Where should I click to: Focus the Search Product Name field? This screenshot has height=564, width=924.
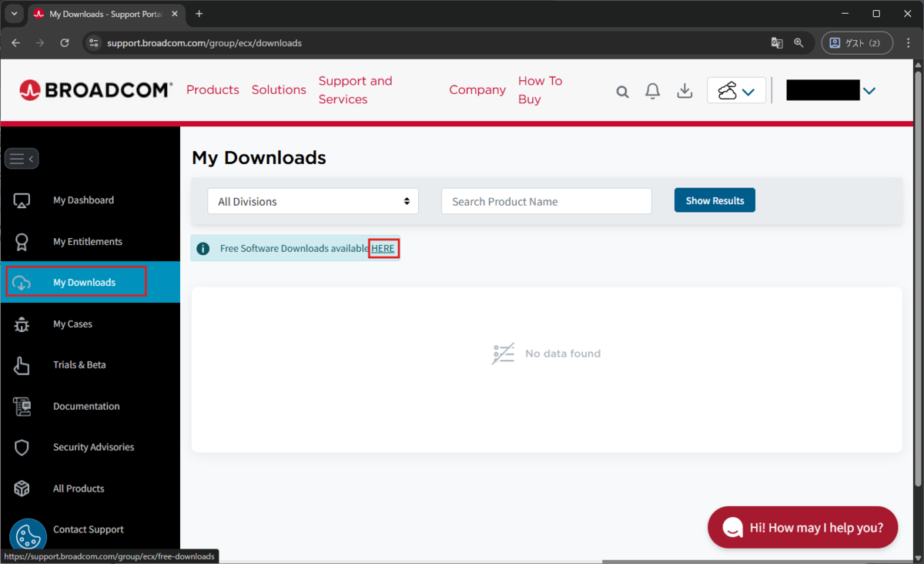click(547, 201)
